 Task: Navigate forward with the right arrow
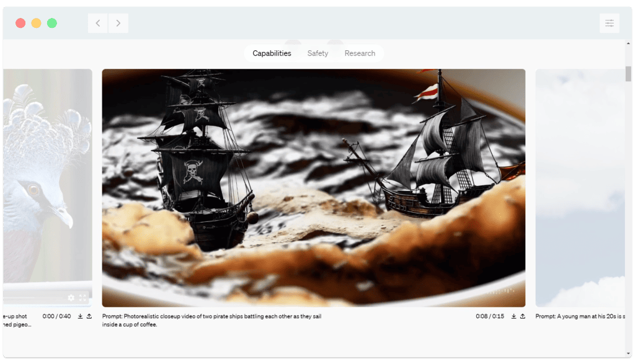(x=118, y=23)
